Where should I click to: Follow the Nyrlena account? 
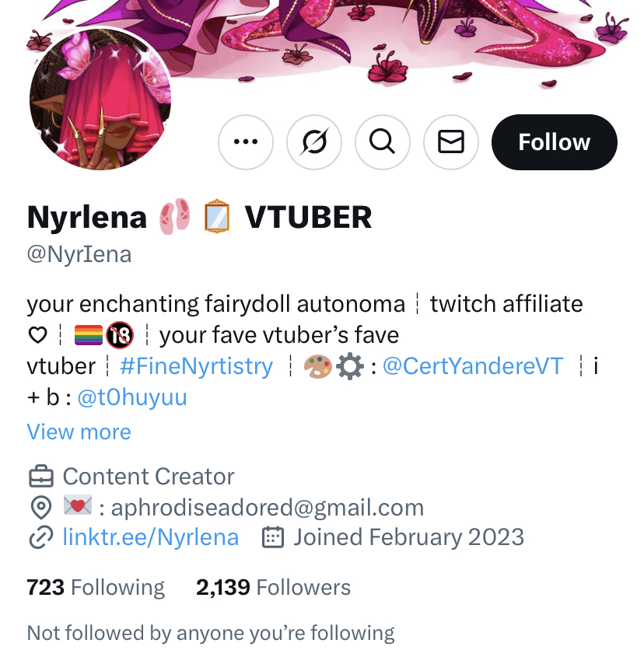(555, 142)
